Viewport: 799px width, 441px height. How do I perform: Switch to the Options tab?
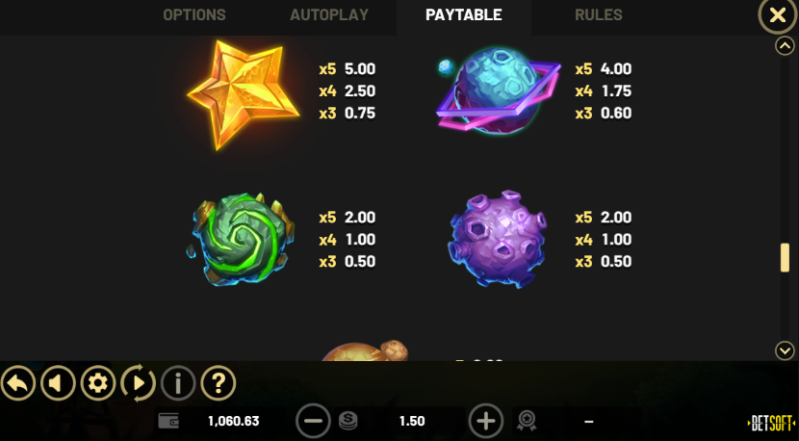[194, 15]
